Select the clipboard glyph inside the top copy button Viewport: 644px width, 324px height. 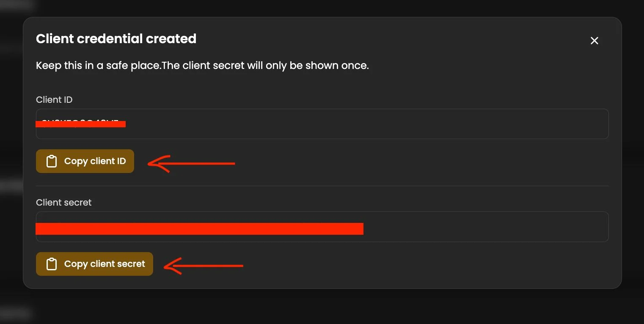51,161
